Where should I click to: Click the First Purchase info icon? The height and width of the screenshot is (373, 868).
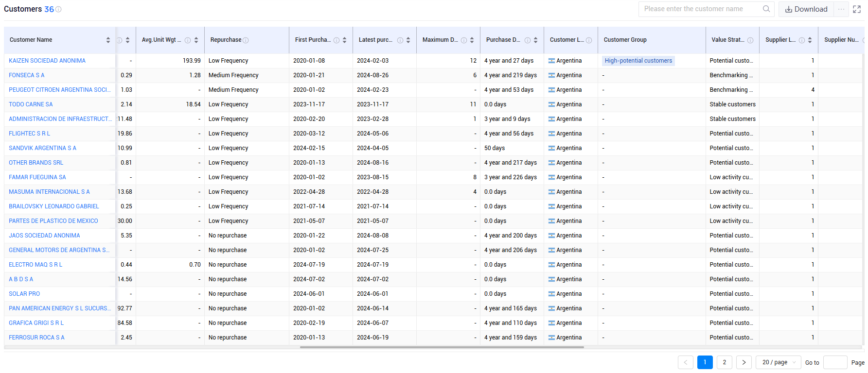click(337, 40)
